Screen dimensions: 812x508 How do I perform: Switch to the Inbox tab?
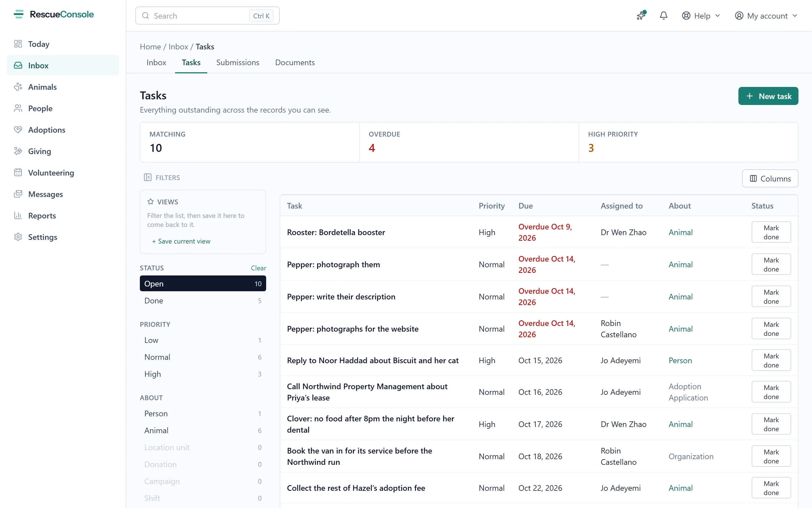point(156,62)
